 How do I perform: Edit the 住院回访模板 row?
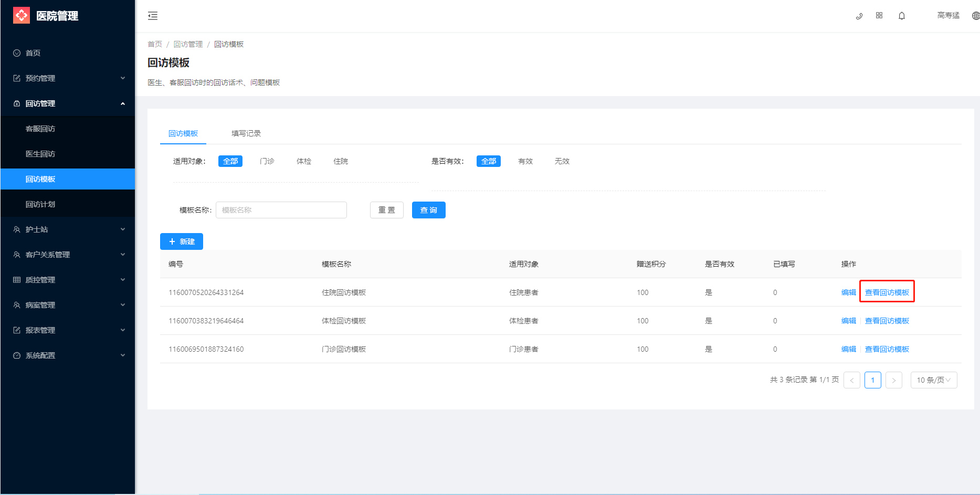point(849,292)
